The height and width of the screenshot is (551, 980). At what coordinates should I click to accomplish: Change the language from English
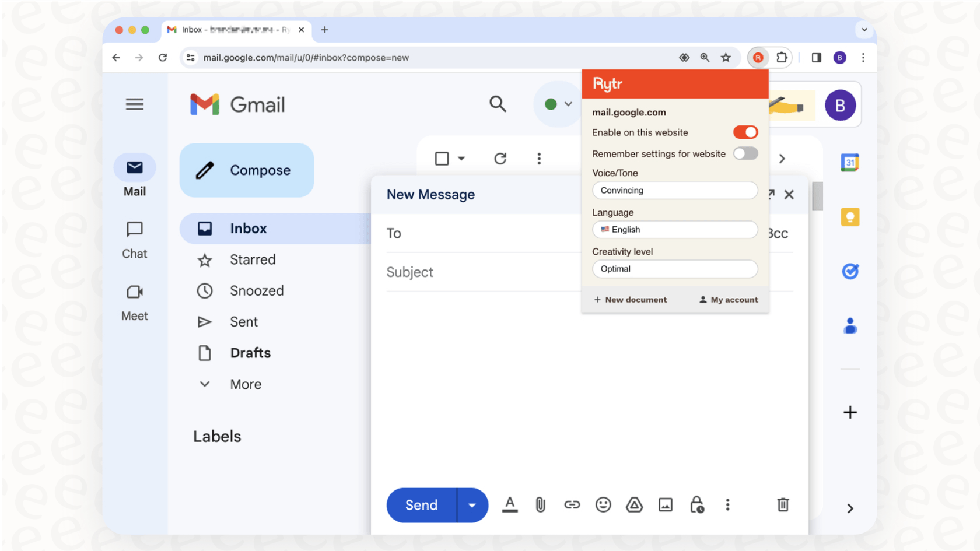674,229
